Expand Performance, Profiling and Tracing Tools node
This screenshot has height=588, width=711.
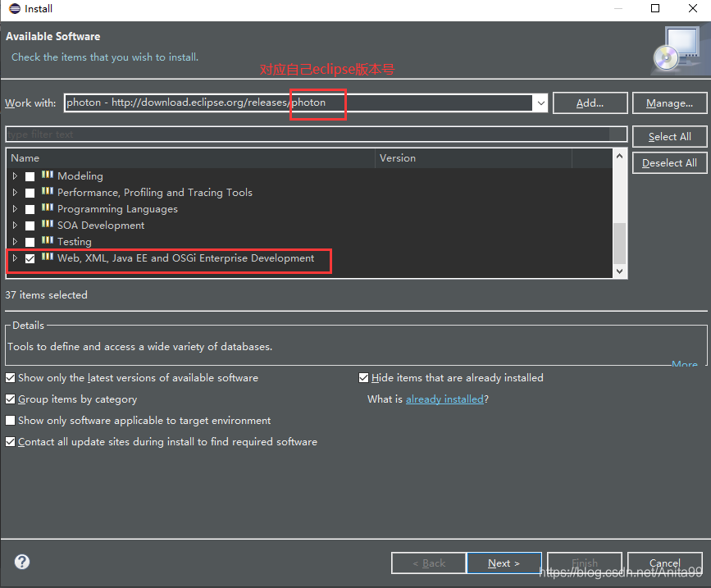pyautogui.click(x=15, y=192)
